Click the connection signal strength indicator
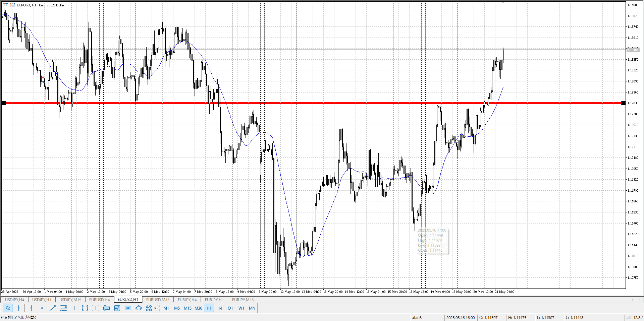The image size is (644, 321). (x=628, y=318)
